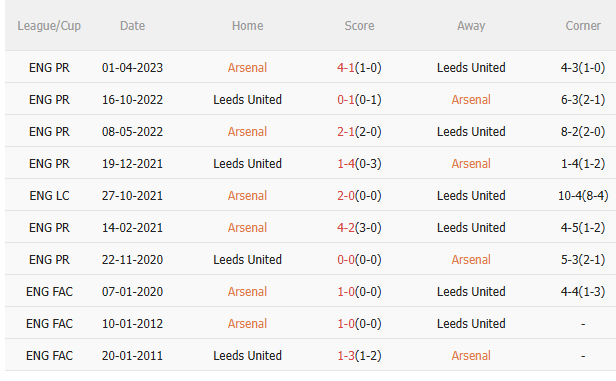Image resolution: width=616 pixels, height=381 pixels.
Task: Open the 4-2(3-0) score from 14-02-2021
Action: [x=359, y=228]
